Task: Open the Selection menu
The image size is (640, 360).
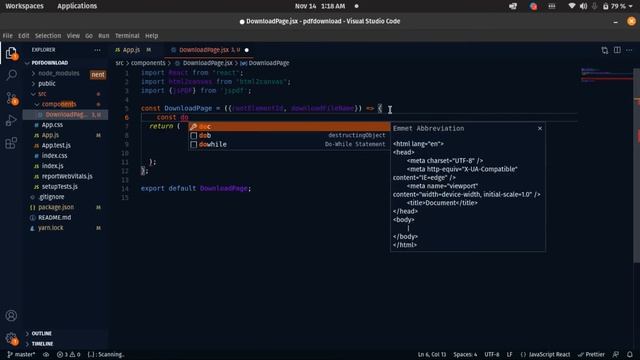Action: (48, 36)
